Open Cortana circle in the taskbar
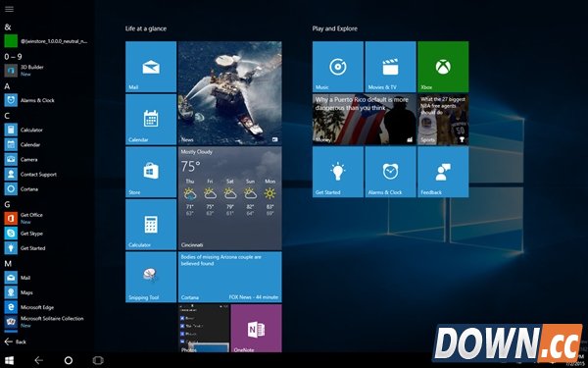This screenshot has height=368, width=588. tap(69, 360)
